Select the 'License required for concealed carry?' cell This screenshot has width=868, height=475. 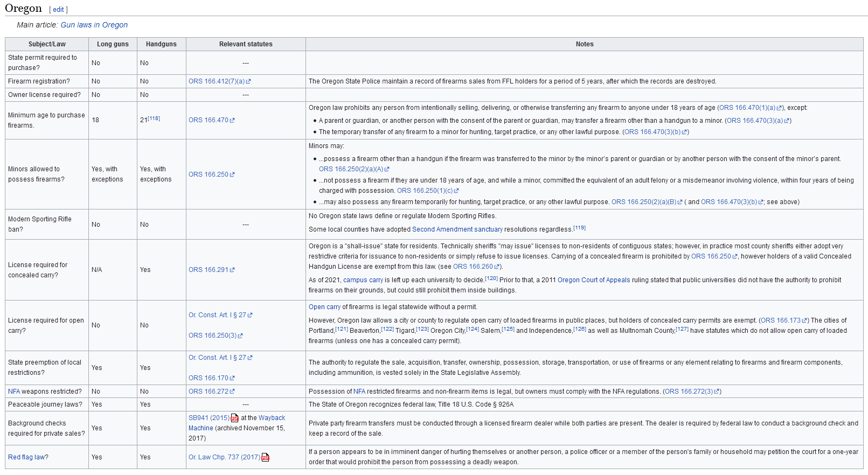47,270
